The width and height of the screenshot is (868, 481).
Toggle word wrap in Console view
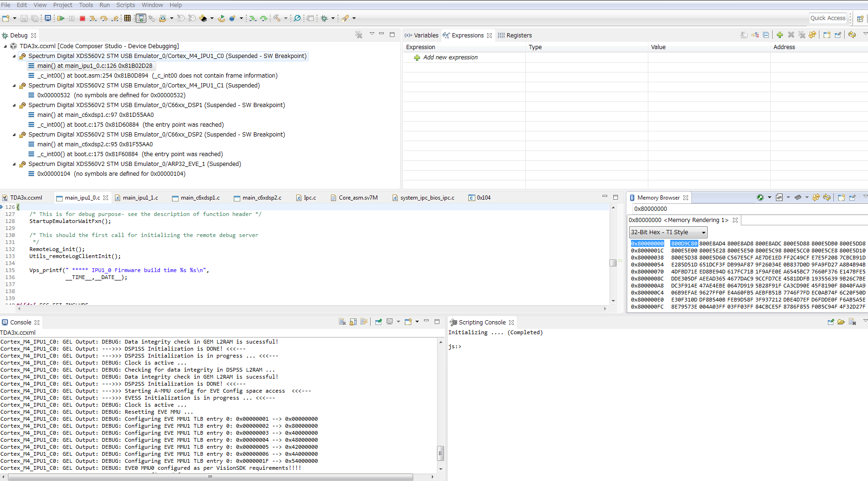tap(364, 322)
